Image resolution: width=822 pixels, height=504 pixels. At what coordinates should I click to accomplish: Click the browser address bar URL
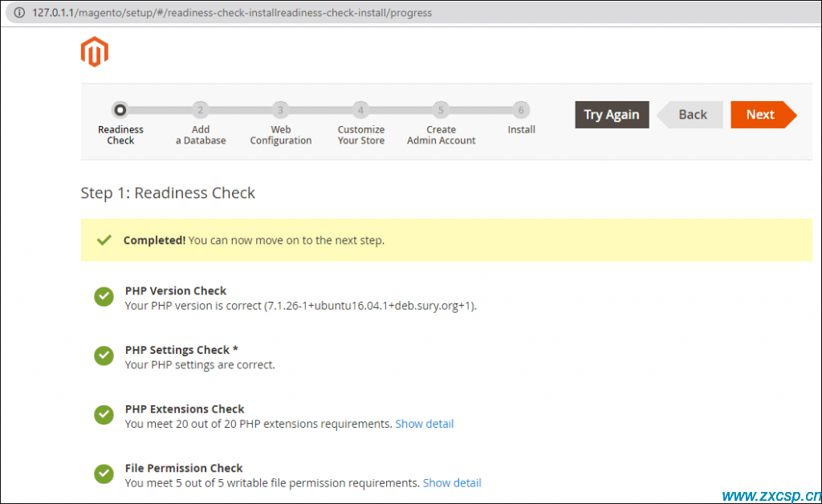tap(232, 13)
